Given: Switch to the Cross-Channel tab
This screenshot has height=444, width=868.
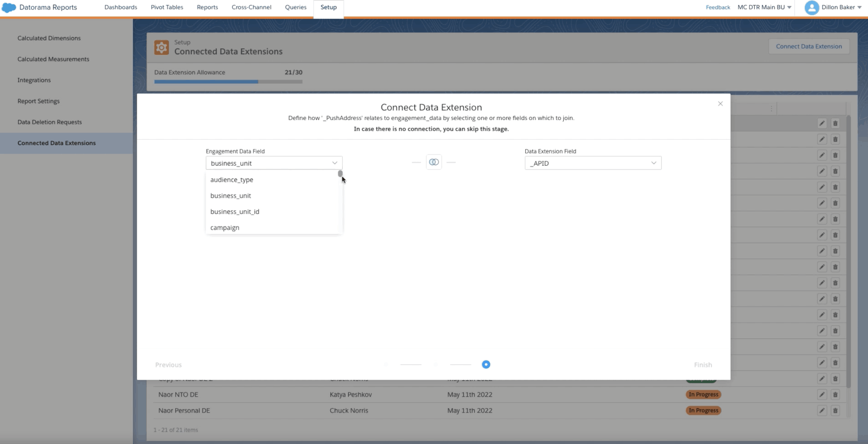Looking at the screenshot, I should (x=252, y=7).
